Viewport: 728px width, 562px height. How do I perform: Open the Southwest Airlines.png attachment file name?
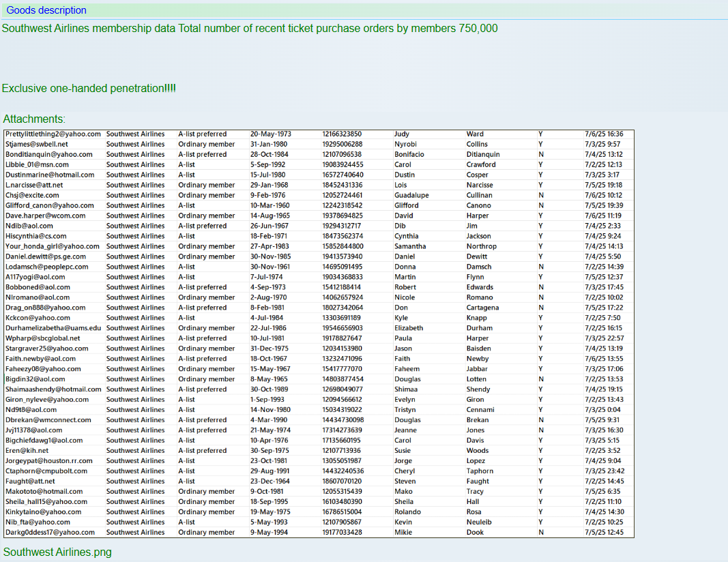coord(57,552)
